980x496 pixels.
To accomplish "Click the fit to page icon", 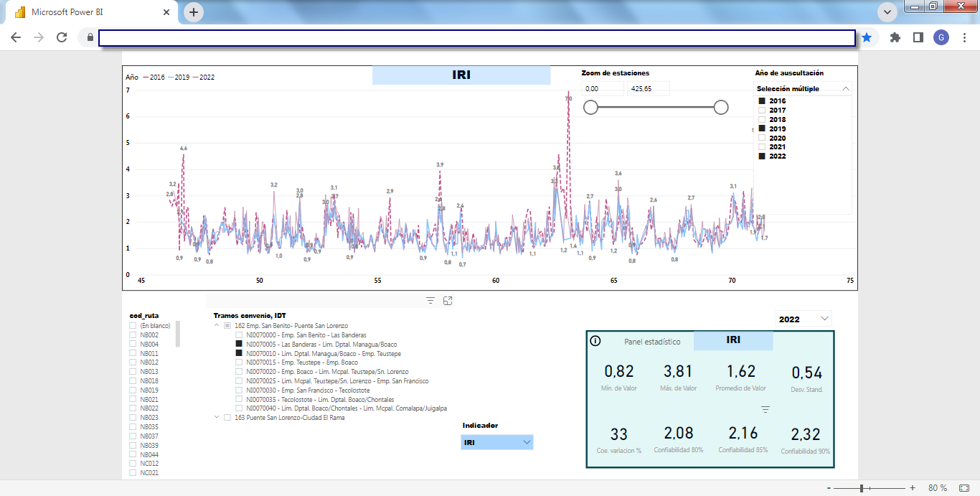I will click(x=963, y=488).
